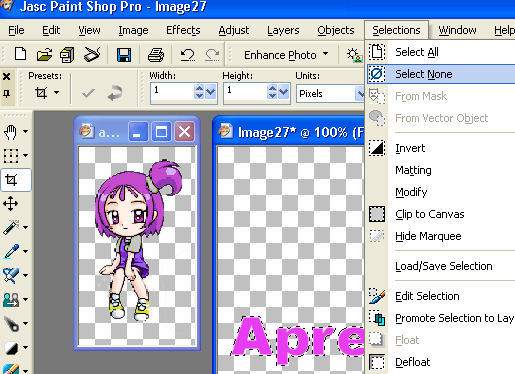This screenshot has width=515, height=374.
Task: Click the Height input field
Action: tap(246, 93)
